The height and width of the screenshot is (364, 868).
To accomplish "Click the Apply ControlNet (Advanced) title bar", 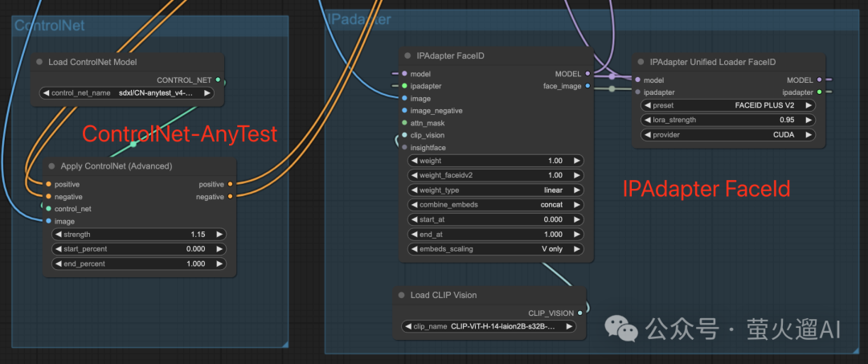I will (140, 166).
